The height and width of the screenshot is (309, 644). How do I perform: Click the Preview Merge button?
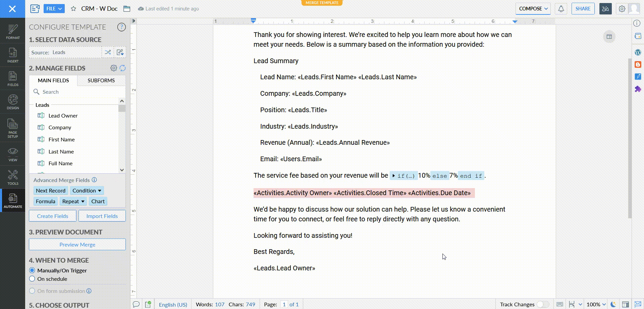tap(77, 245)
